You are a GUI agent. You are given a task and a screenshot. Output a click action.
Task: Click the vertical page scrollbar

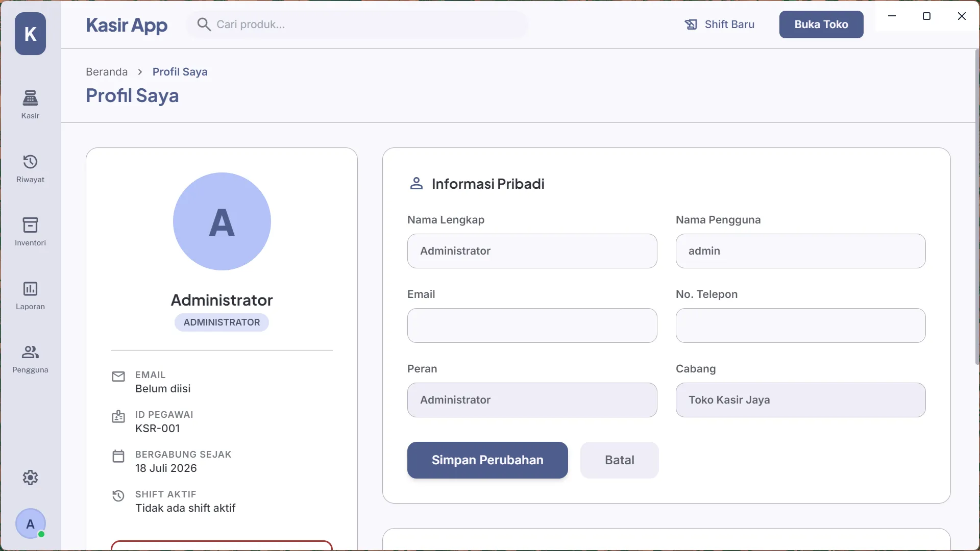977,207
